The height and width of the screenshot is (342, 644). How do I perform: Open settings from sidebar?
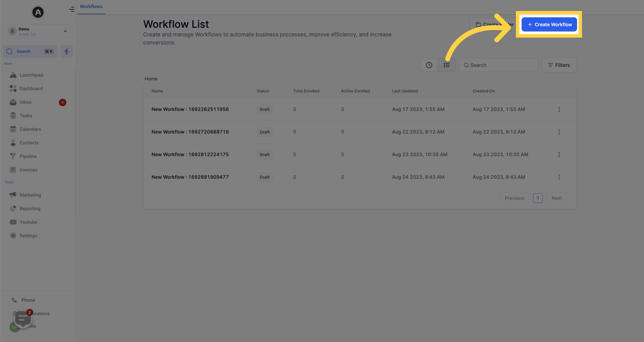[28, 235]
